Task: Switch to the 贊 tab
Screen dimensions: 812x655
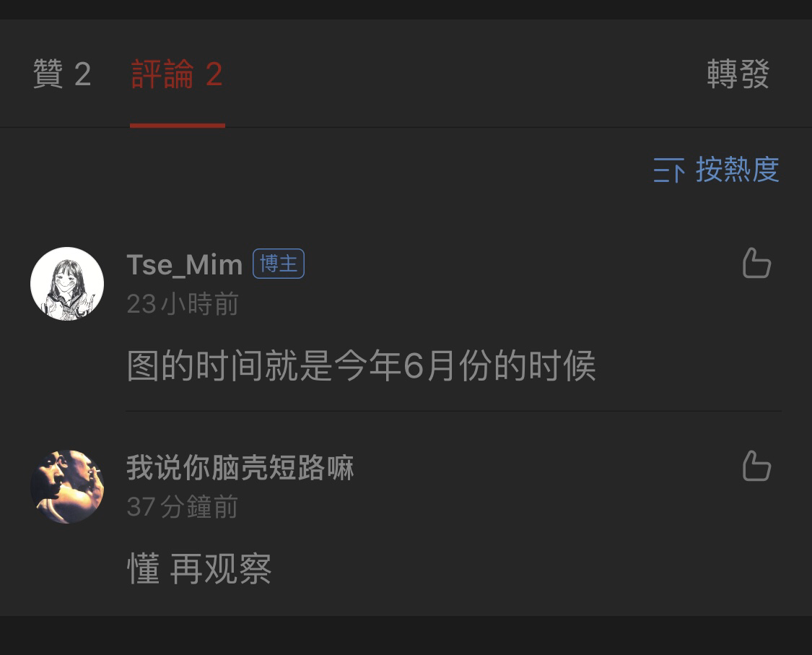Action: pos(62,74)
